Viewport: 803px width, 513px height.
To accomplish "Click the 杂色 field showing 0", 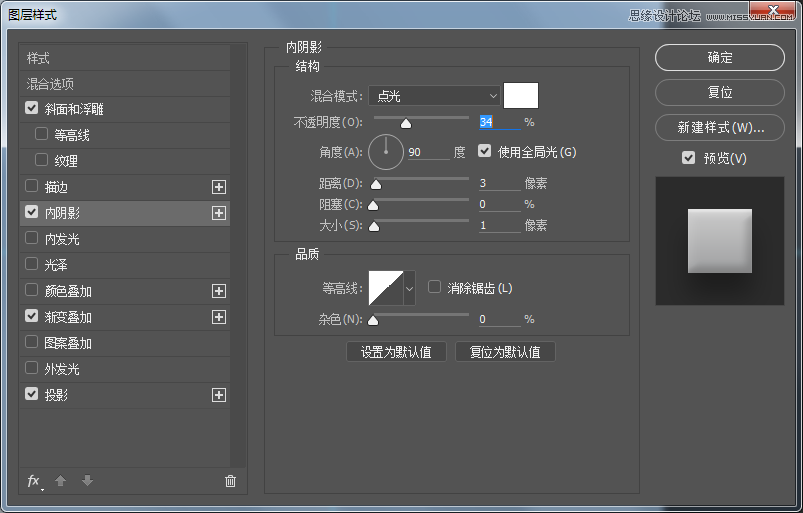I will 499,319.
